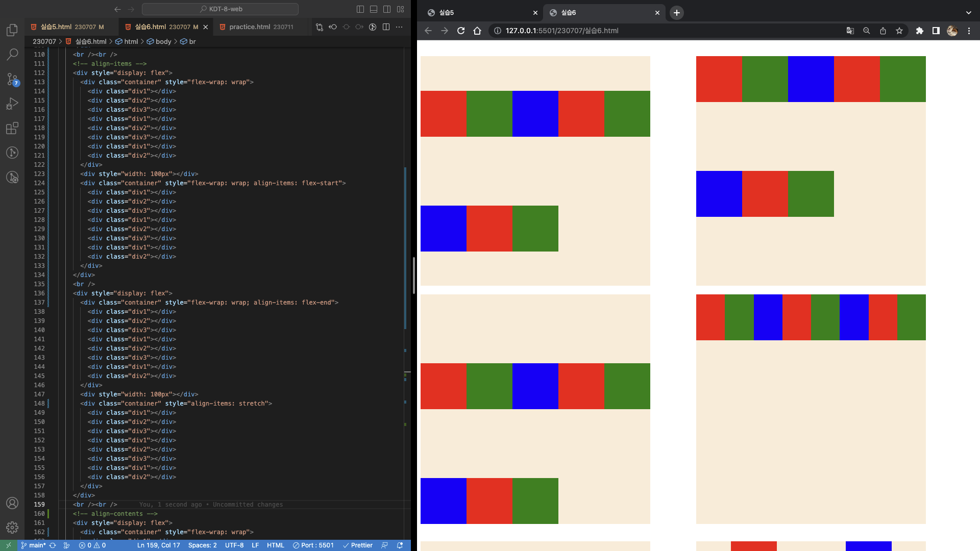Toggle the bottom panel layout button
980x551 pixels.
coord(374,9)
